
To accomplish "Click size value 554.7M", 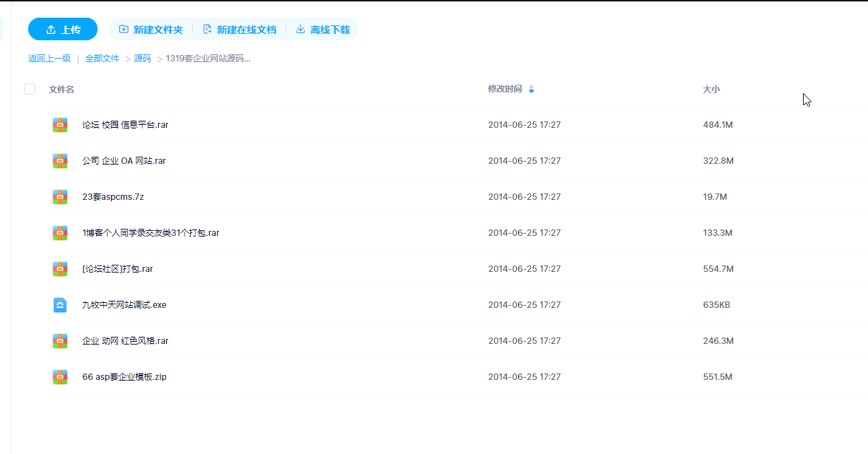I will 718,269.
